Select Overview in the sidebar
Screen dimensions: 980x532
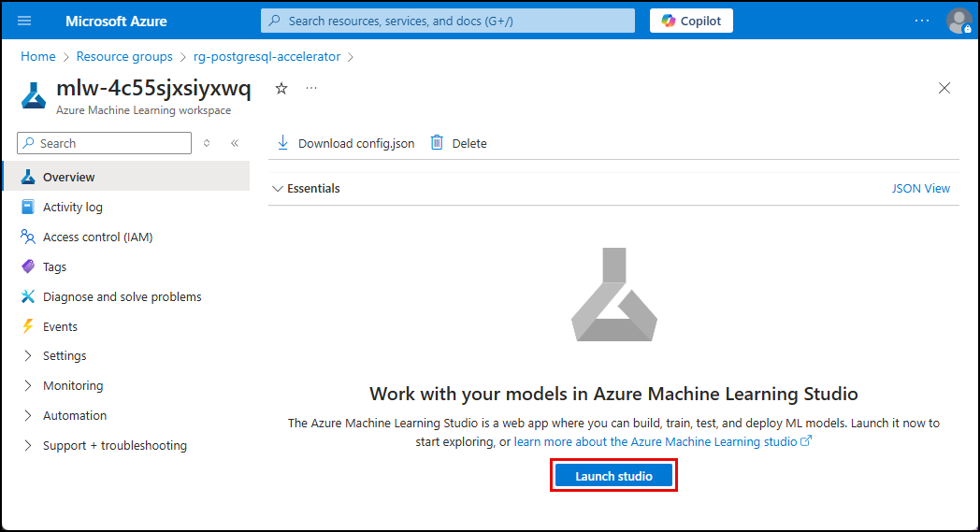[x=126, y=177]
